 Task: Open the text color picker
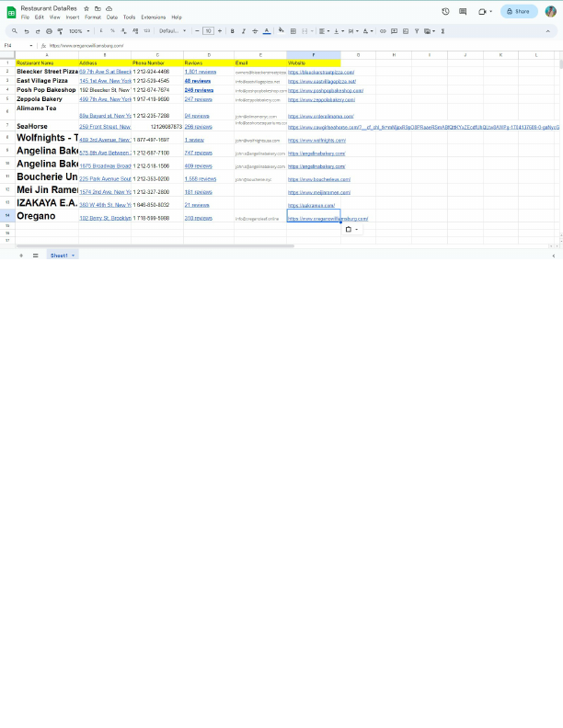(x=267, y=31)
